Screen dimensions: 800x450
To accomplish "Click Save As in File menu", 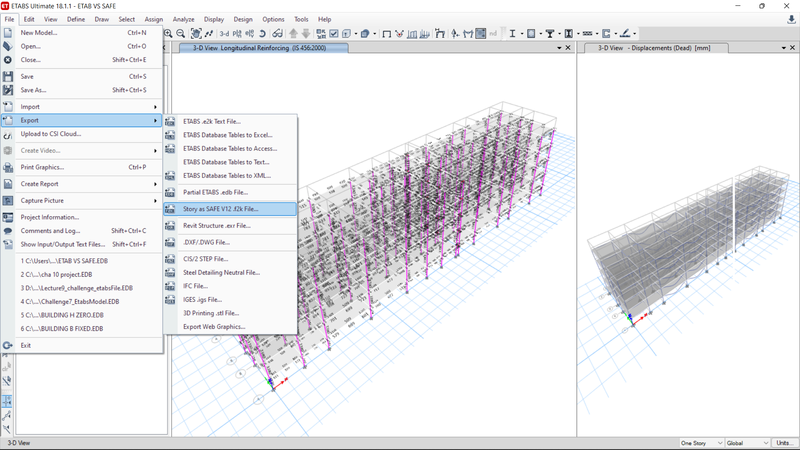I will 82,90.
